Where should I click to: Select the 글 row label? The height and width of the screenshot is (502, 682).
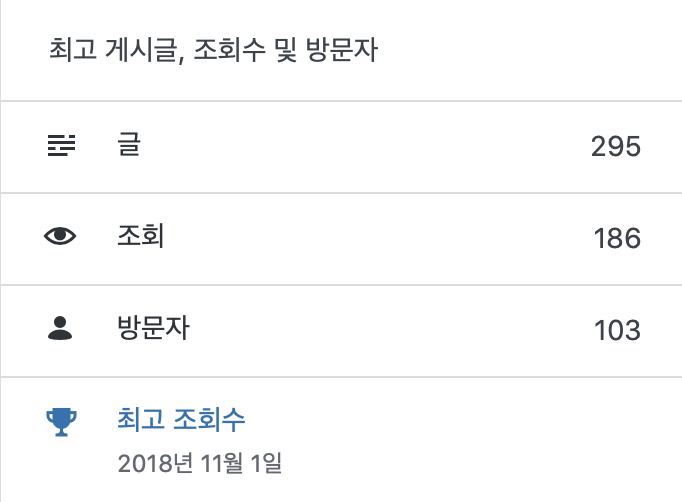[129, 146]
